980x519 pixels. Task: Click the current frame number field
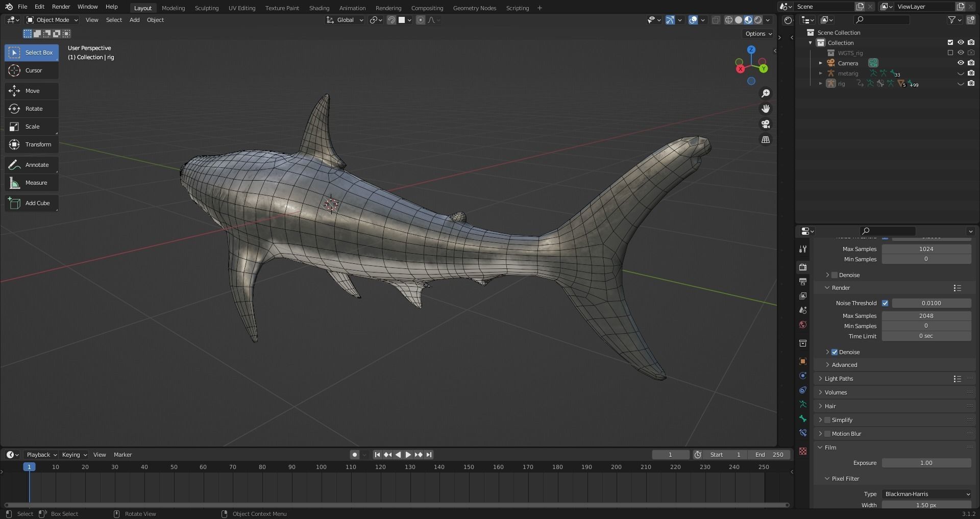click(x=670, y=455)
